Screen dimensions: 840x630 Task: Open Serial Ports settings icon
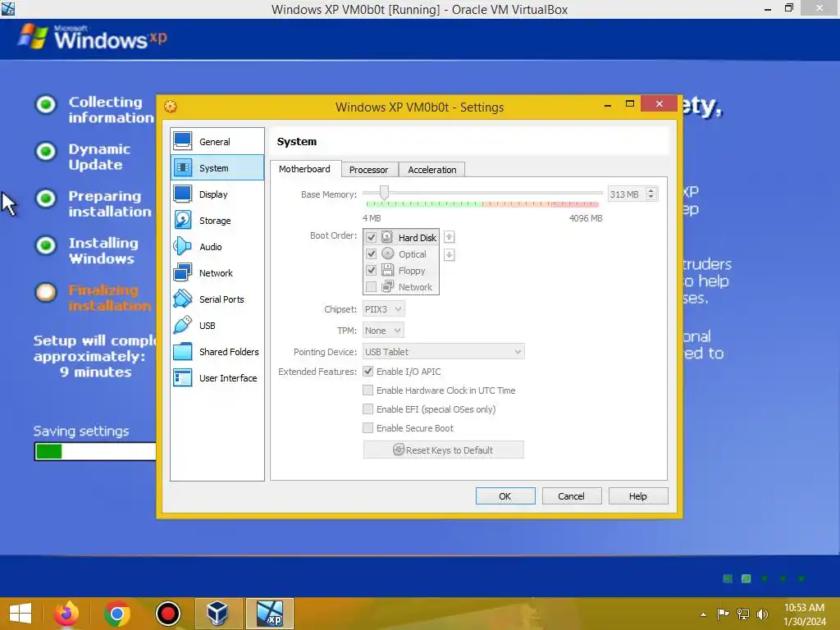pyautogui.click(x=183, y=299)
